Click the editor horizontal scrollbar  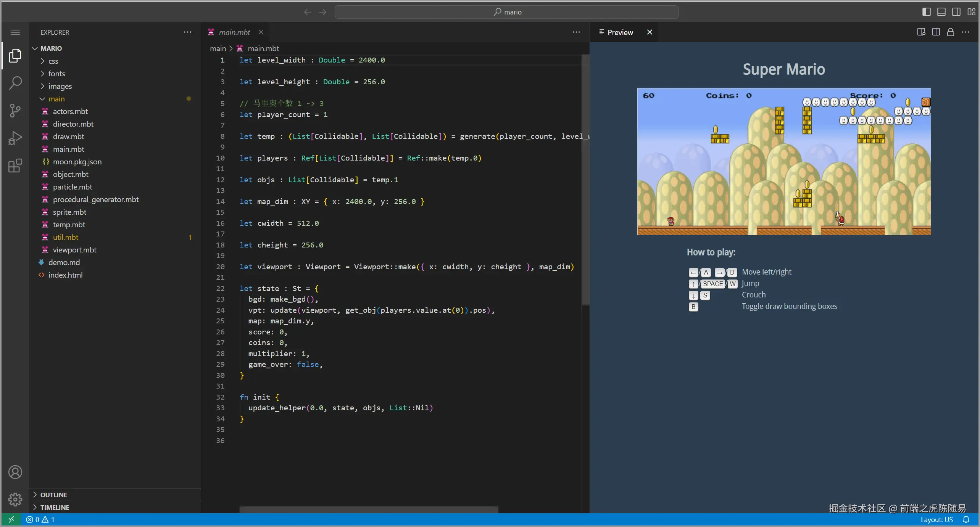[x=369, y=509]
